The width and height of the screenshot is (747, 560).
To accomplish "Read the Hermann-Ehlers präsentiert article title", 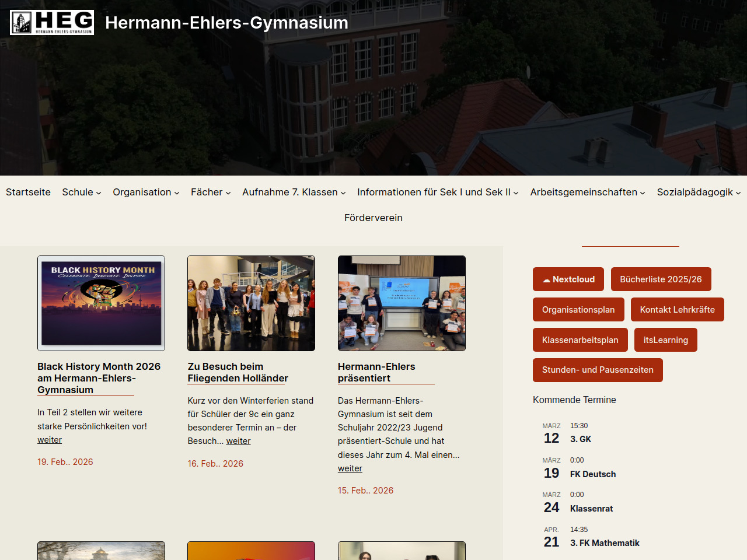I will click(x=376, y=372).
